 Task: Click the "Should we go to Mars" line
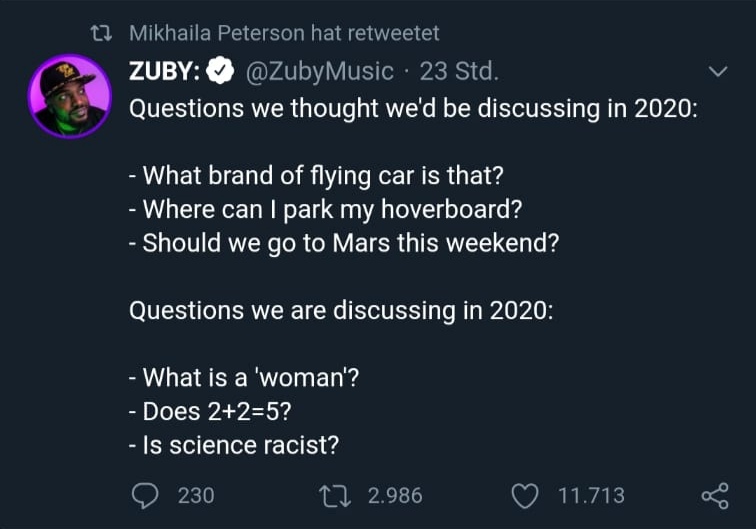click(343, 243)
